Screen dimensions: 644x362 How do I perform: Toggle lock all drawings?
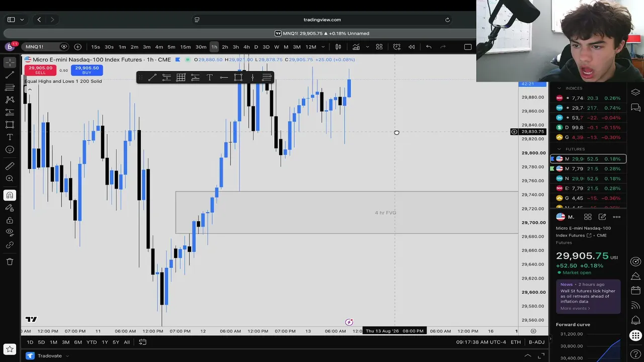10,220
